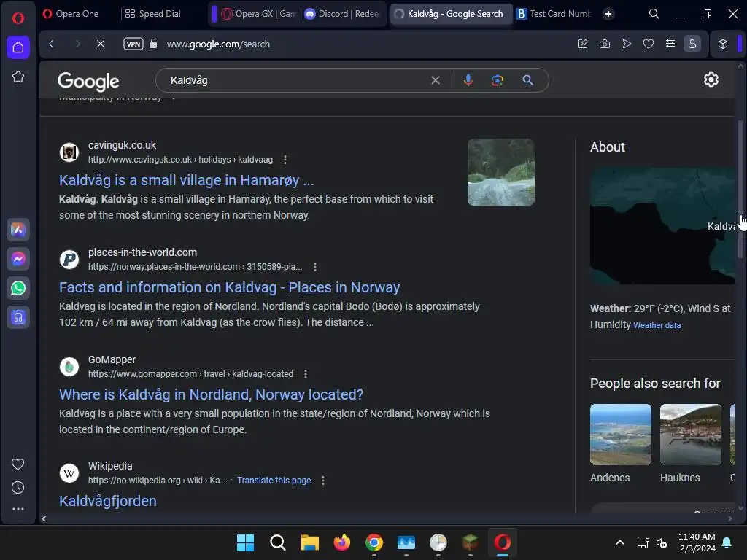Start voice search with microphone

(468, 80)
